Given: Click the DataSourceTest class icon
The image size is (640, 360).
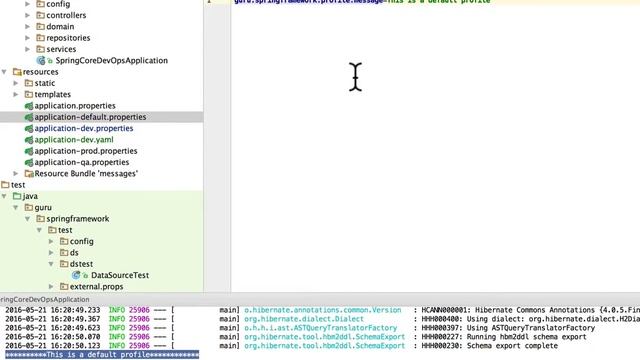Looking at the screenshot, I should (76, 275).
